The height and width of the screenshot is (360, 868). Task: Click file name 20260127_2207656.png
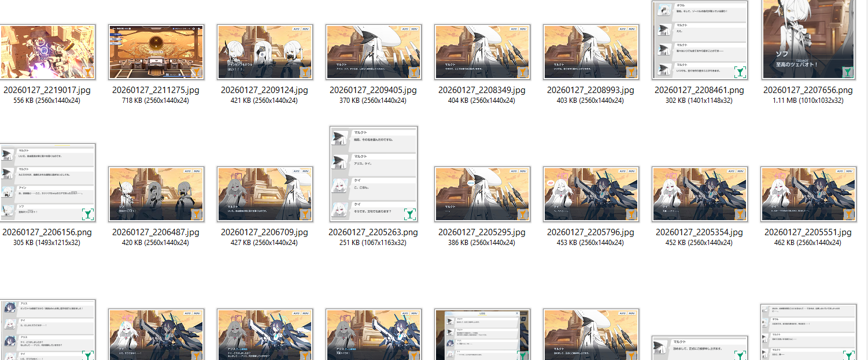pyautogui.click(x=808, y=90)
